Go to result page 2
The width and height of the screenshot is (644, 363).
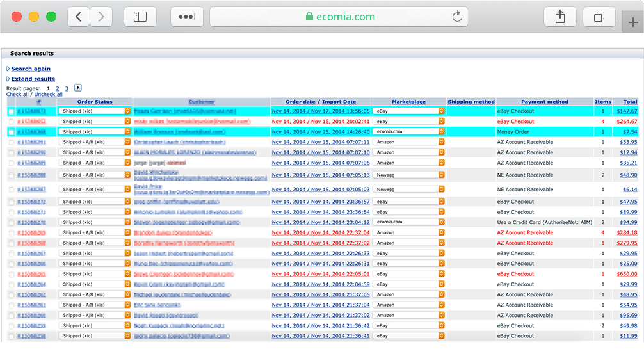click(58, 88)
